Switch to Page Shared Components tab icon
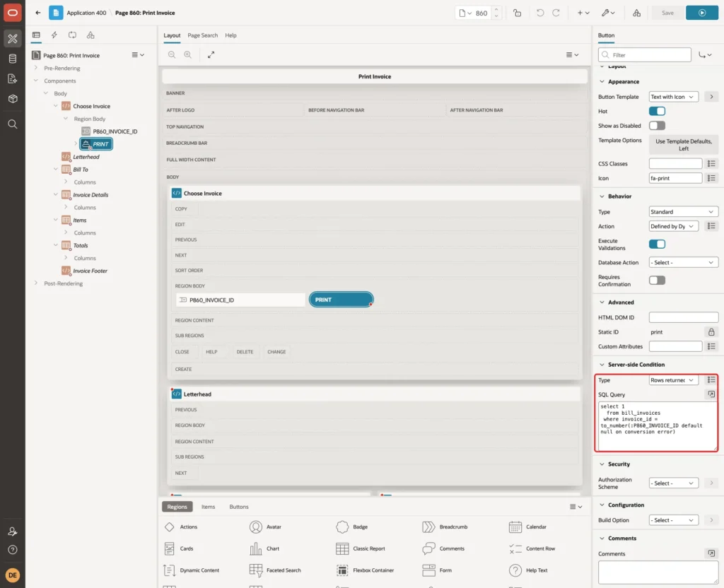This screenshot has height=588, width=724. 90,35
